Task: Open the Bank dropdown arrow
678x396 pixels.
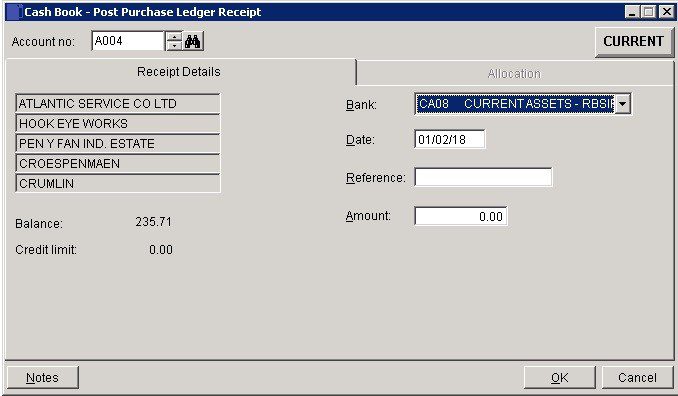Action: tap(622, 104)
